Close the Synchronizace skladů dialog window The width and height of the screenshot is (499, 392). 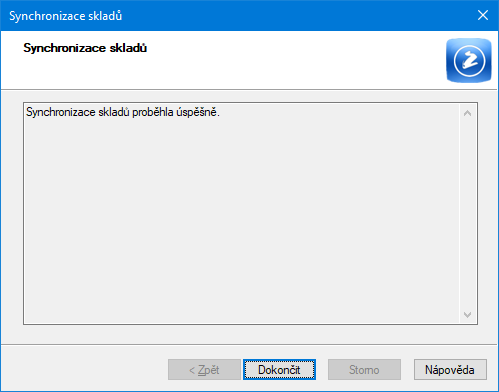point(483,15)
